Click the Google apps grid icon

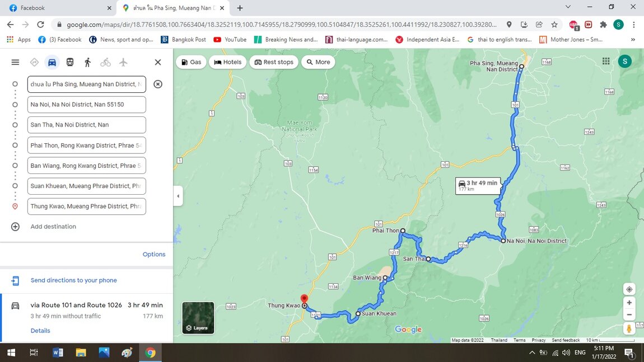(605, 60)
